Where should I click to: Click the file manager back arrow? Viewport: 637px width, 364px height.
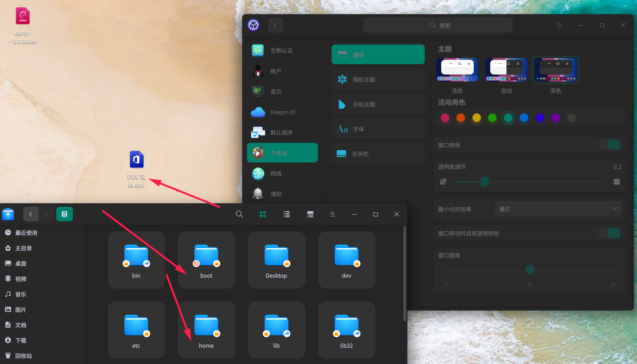[x=30, y=214]
